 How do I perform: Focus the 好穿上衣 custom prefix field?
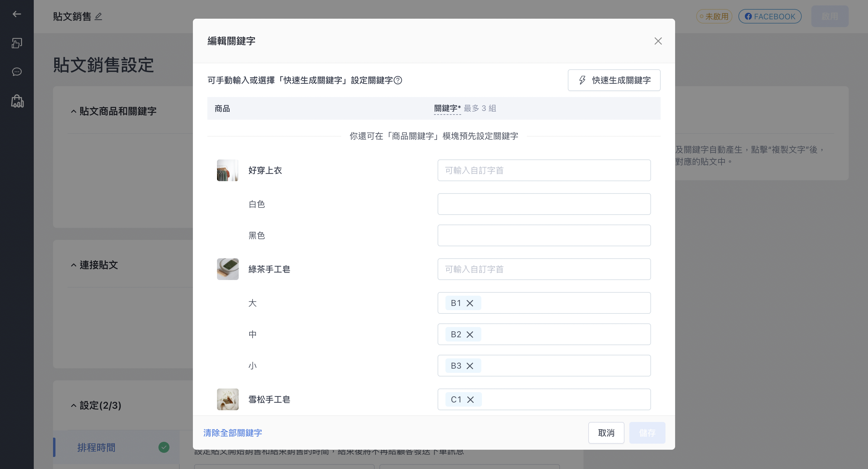[544, 171]
